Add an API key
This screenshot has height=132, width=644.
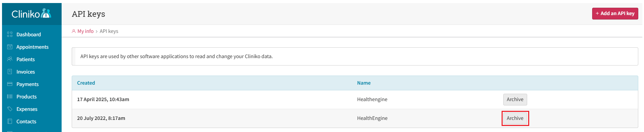[x=615, y=13]
